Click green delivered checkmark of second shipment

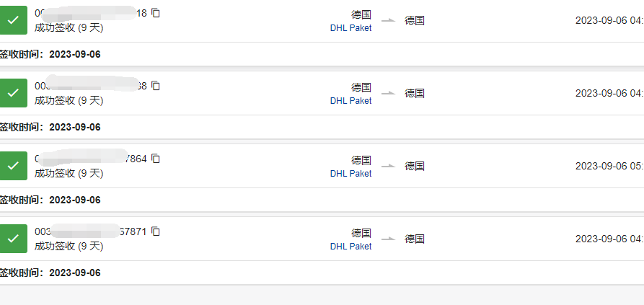13,93
